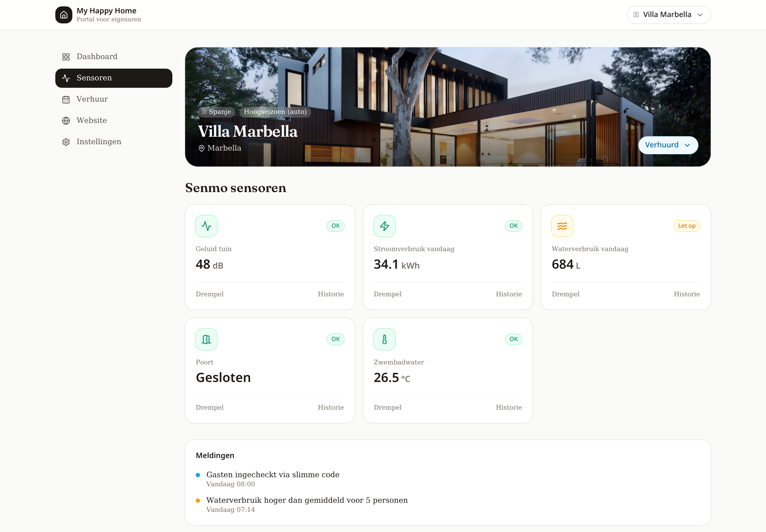The width and height of the screenshot is (766, 532).
Task: Click the chevron on Verhuurd button
Action: click(x=687, y=145)
